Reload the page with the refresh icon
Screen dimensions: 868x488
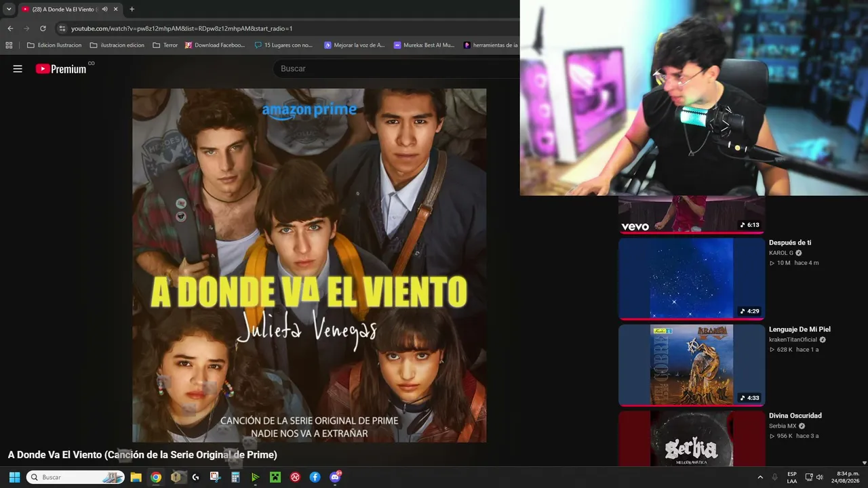pos(43,28)
